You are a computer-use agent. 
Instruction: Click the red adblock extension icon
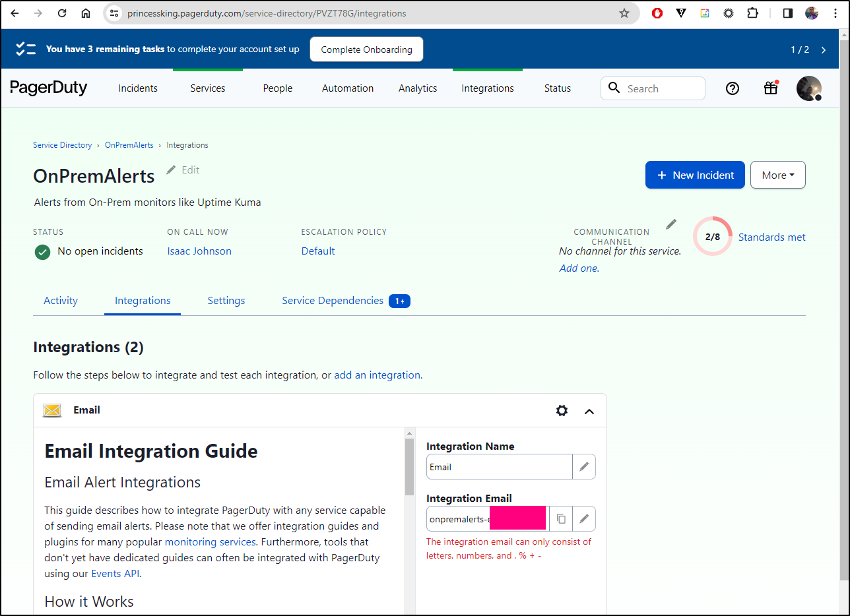pyautogui.click(x=657, y=13)
